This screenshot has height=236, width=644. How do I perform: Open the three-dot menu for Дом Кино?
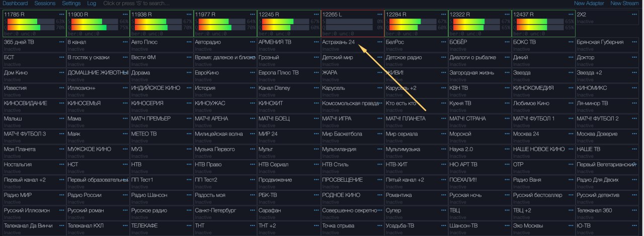point(61,73)
